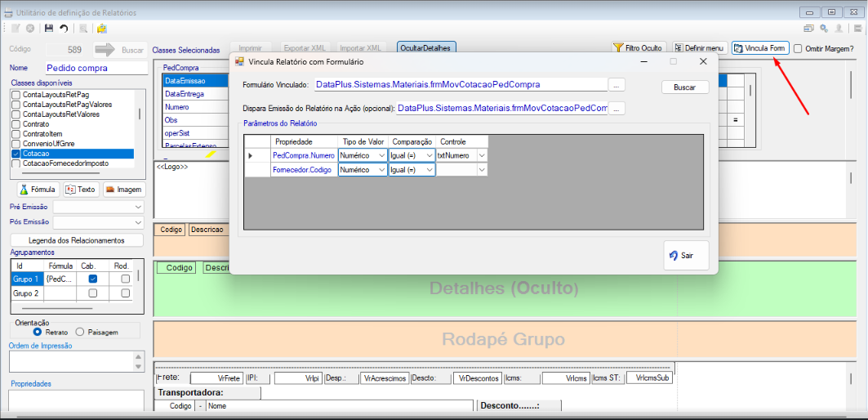
Task: Insert a Texto element
Action: tap(82, 189)
